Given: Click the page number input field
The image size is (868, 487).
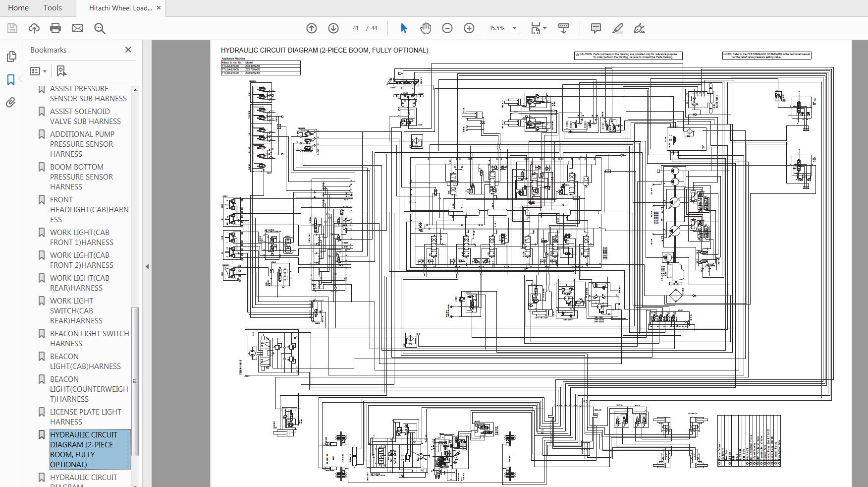Looking at the screenshot, I should click(x=356, y=28).
